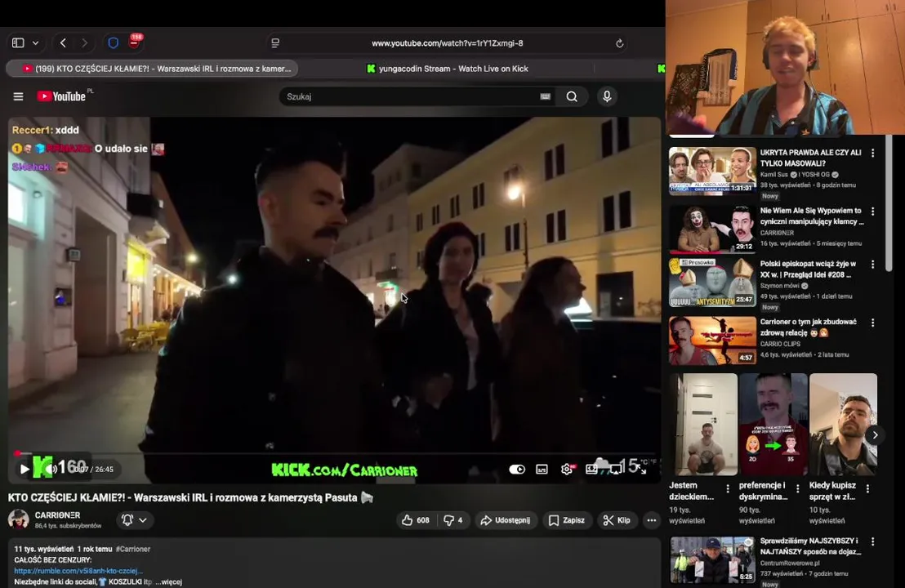Open the Szymon mówi channel name
Screen dimensions: 905x588
pos(780,286)
